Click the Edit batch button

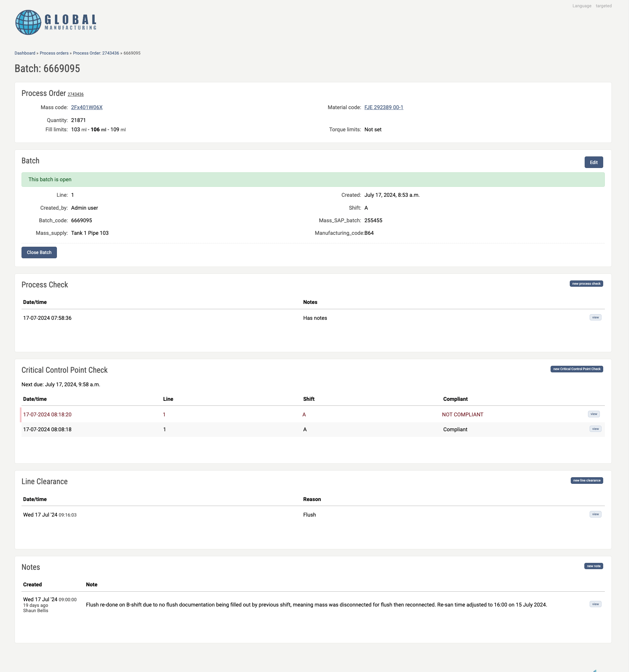(594, 162)
